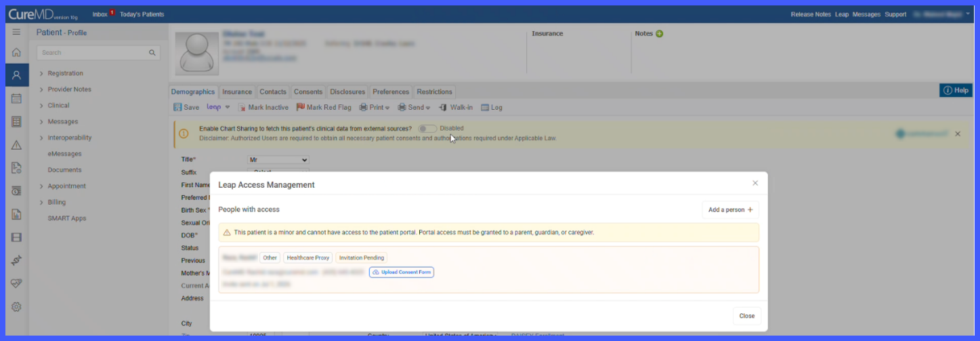Open the DNA strand sidebar icon

click(x=16, y=260)
